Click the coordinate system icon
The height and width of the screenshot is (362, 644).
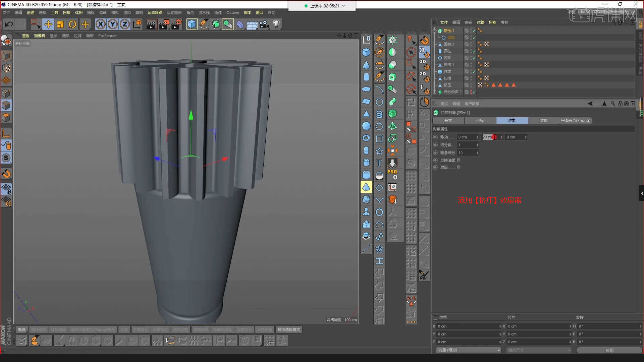pyautogui.click(x=137, y=24)
